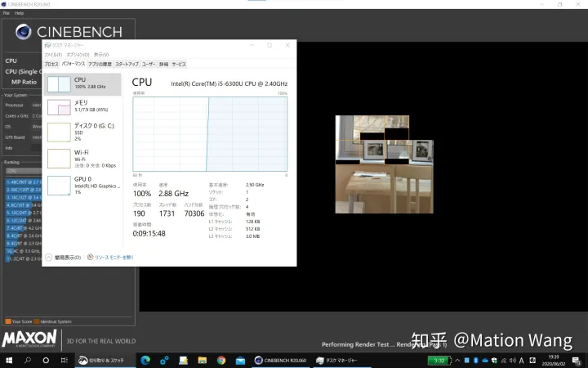Open Windows Security tray icon
The width and height of the screenshot is (588, 368).
[494, 361]
